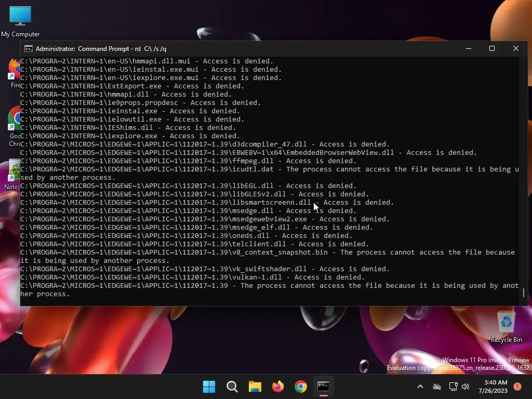Click the ielowutil.exe line
Screen dimensions: 532x399
click(132, 119)
